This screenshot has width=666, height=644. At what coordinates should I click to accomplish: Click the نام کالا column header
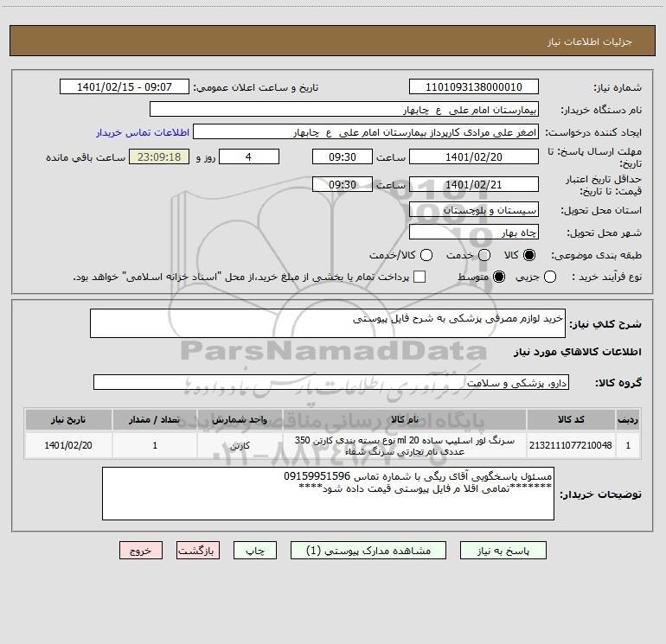click(405, 419)
